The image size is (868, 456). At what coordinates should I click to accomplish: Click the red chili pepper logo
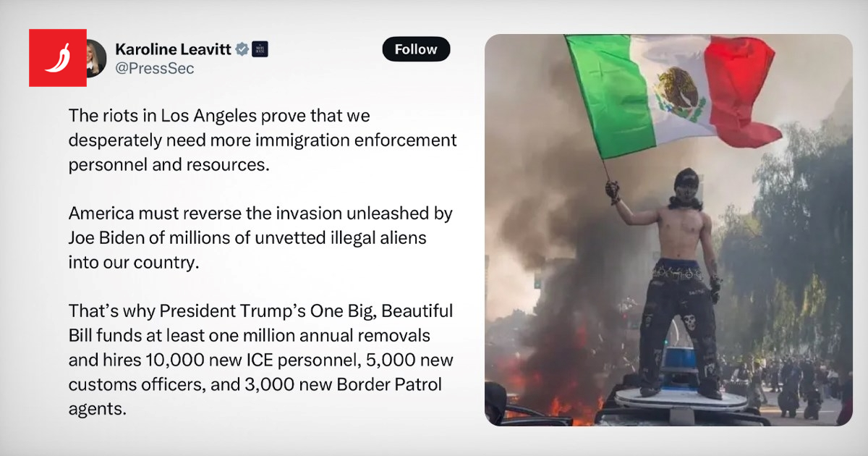pyautogui.click(x=58, y=58)
